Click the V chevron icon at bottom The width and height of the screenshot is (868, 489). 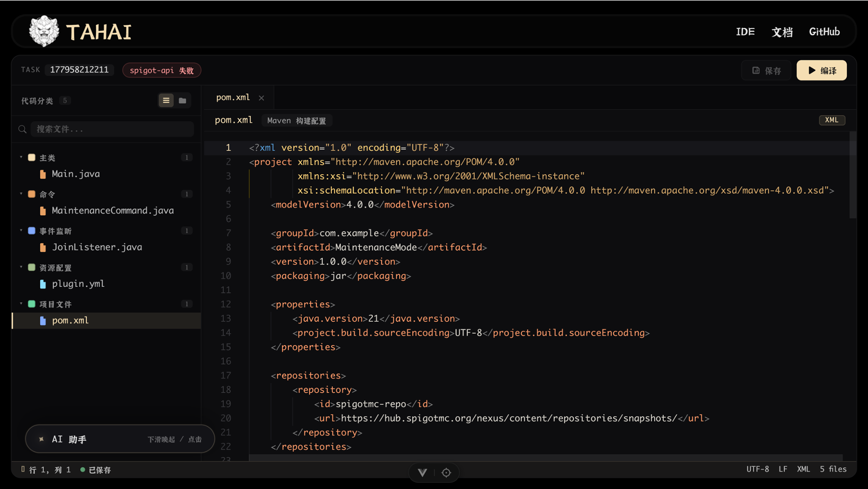click(422, 473)
